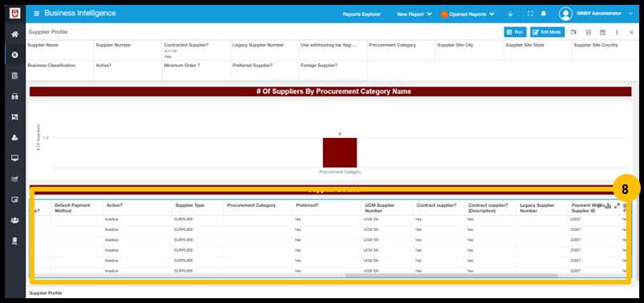Open the screen-with-gear sidebar module
Screen dimensions: 644x303
14,200
